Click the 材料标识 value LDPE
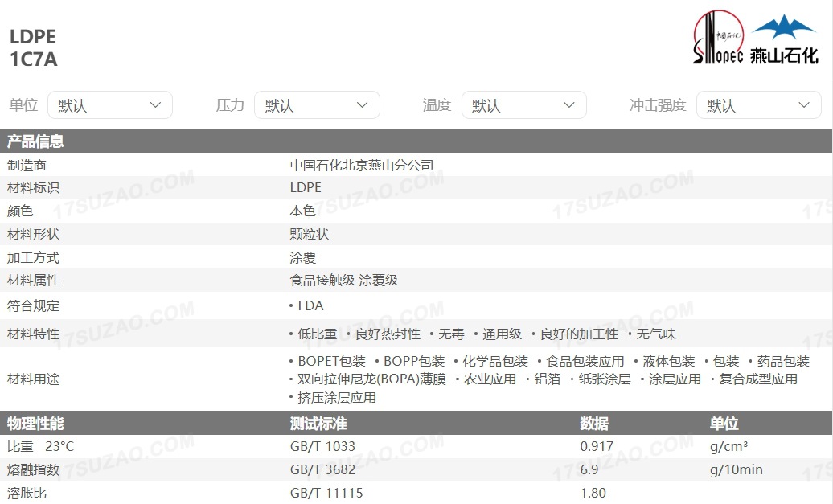Image resolution: width=833 pixels, height=504 pixels. pos(306,187)
